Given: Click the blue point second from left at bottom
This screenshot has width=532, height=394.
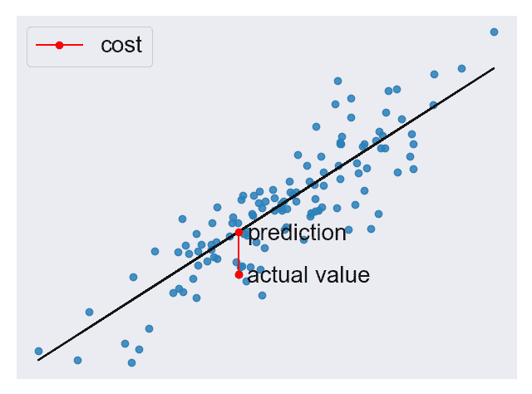Looking at the screenshot, I should tap(77, 360).
